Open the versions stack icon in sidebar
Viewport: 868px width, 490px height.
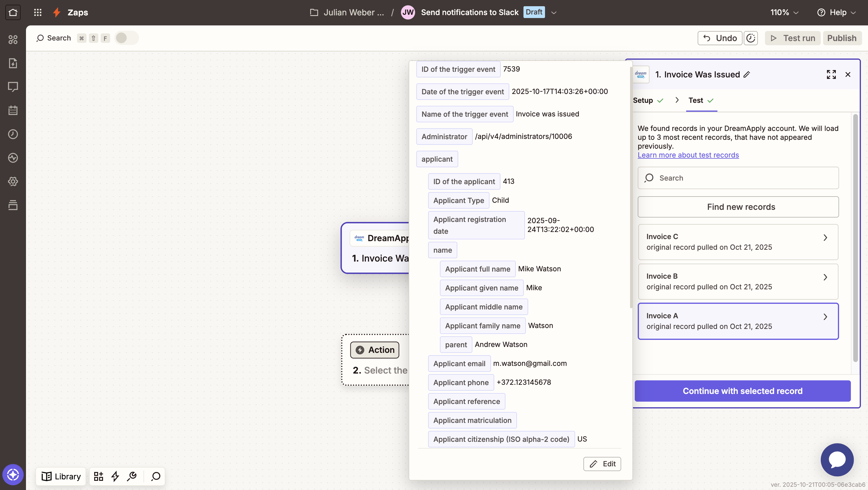(13, 205)
